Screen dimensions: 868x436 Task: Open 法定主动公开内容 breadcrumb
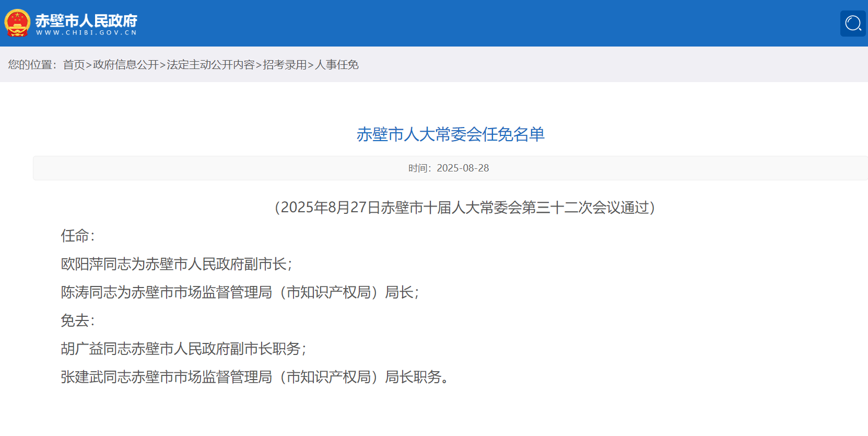210,64
